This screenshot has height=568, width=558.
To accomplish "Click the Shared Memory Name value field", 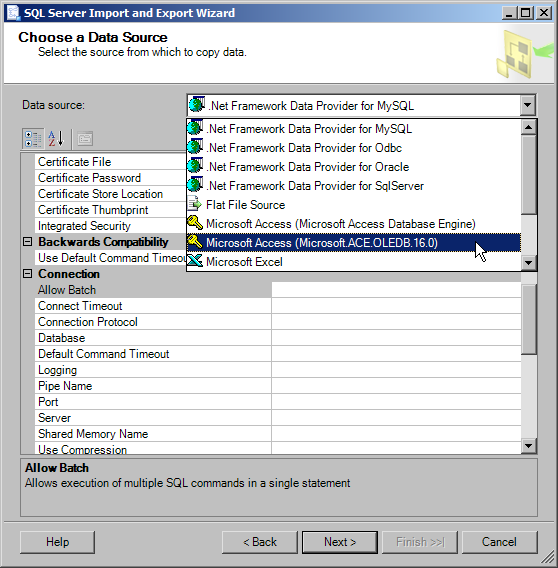I will (x=396, y=434).
